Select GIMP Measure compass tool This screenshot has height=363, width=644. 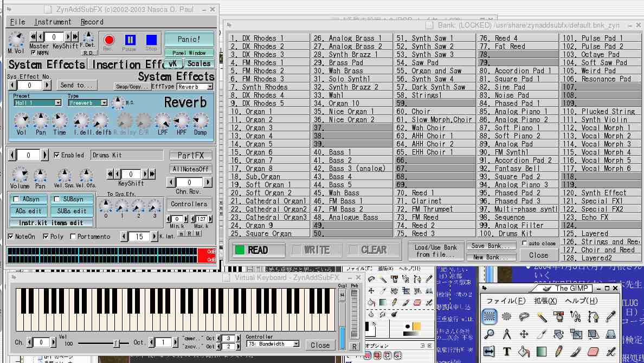click(x=506, y=334)
